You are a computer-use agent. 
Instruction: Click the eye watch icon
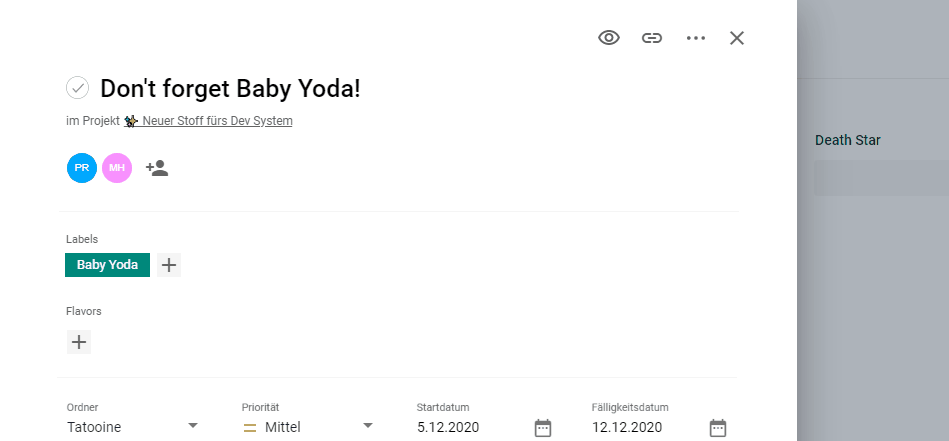click(609, 38)
